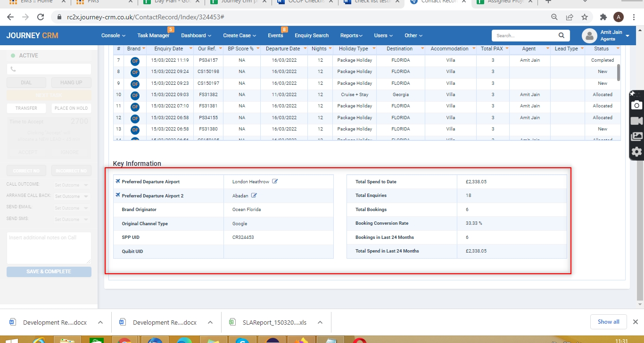Click the browser forward arrow

coord(25,17)
